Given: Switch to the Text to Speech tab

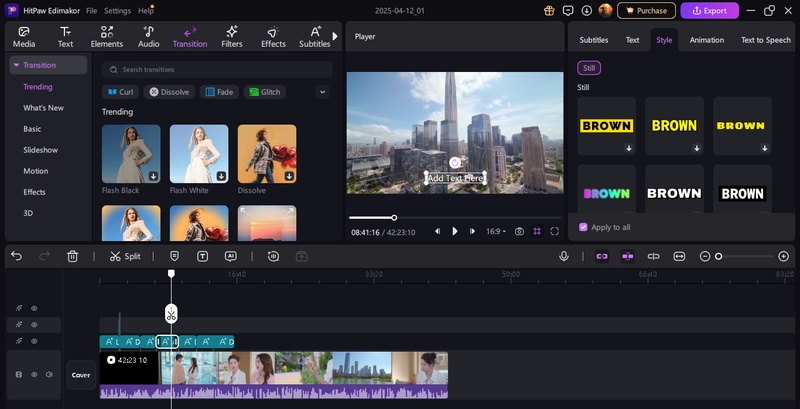Looking at the screenshot, I should [x=766, y=40].
